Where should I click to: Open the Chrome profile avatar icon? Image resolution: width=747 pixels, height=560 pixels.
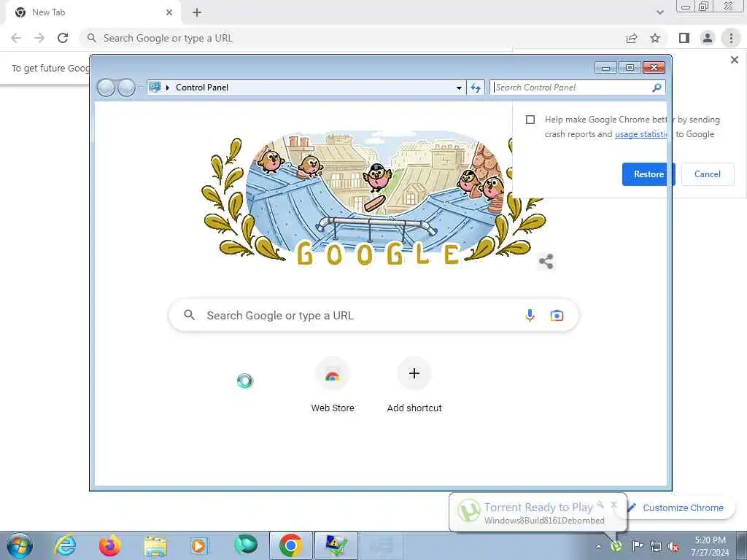tap(708, 38)
